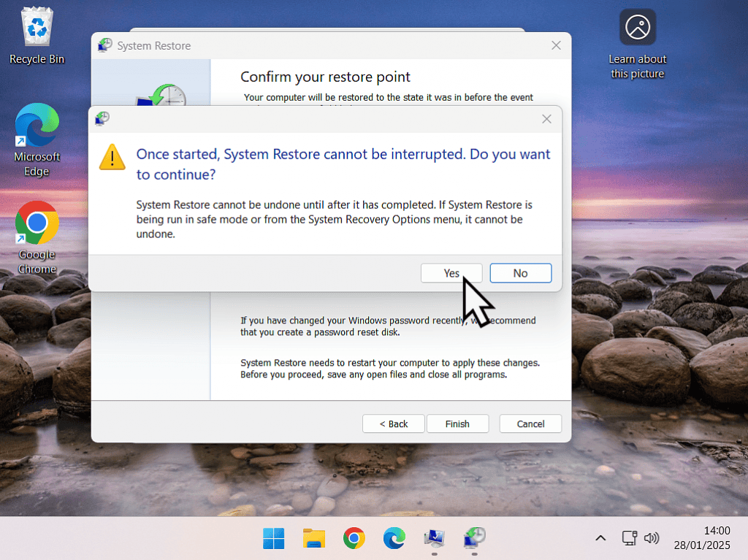The width and height of the screenshot is (748, 560).
Task: Open network settings from system tray
Action: pyautogui.click(x=629, y=539)
